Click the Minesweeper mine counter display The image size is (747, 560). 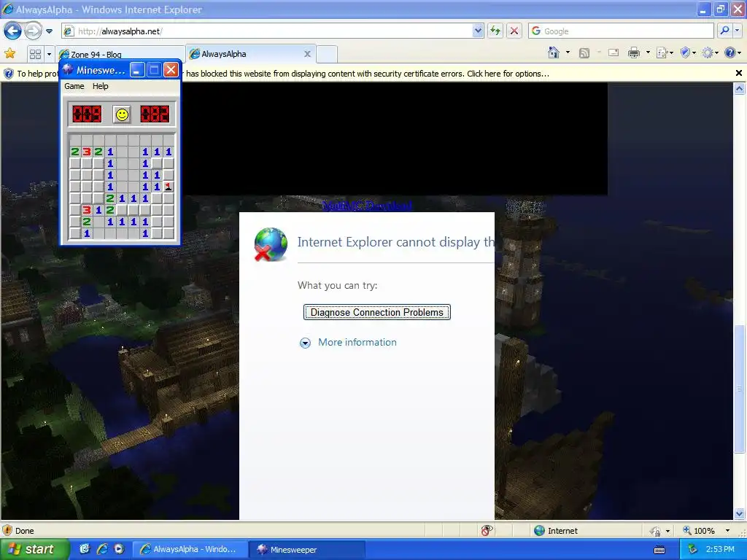click(87, 114)
